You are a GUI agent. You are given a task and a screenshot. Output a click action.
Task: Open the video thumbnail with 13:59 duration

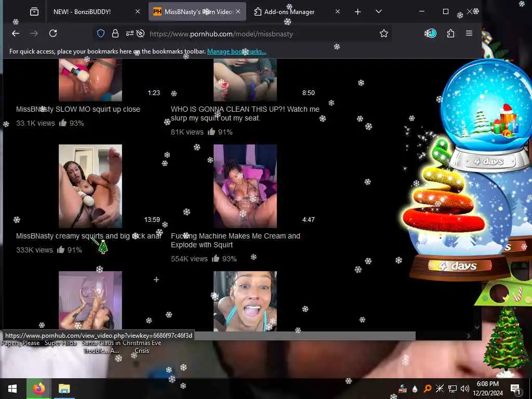(90, 186)
